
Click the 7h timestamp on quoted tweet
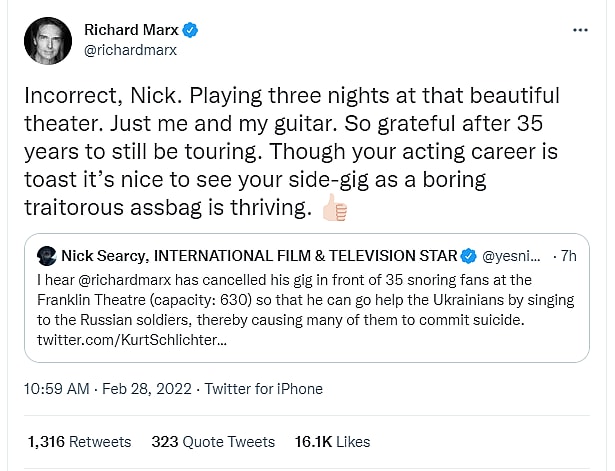tap(568, 255)
